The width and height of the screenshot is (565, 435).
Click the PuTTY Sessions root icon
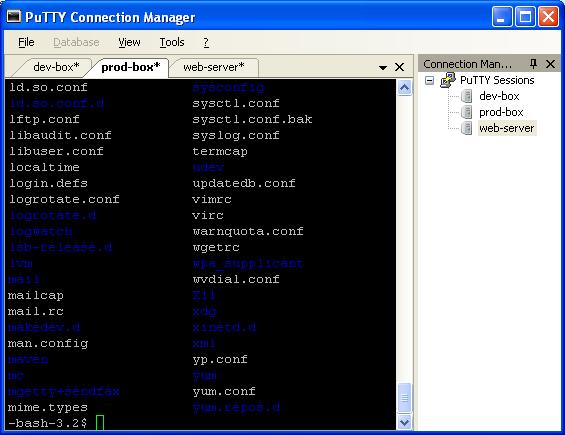tap(448, 80)
